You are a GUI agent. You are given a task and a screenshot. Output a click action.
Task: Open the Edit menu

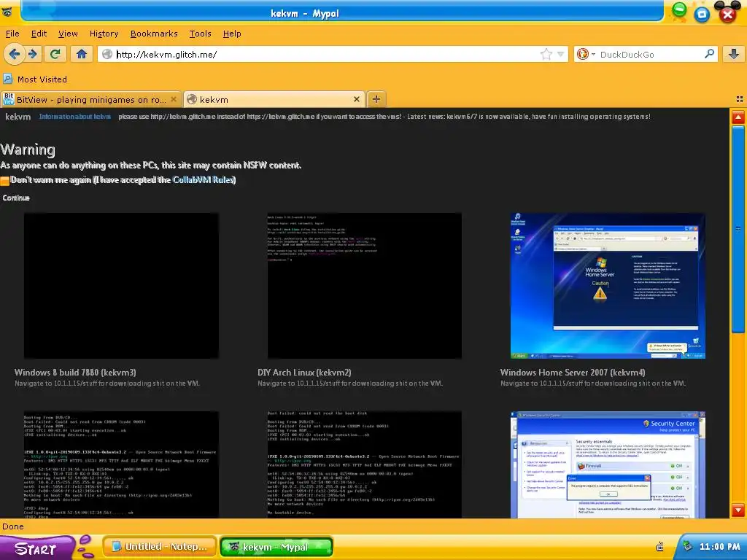(x=39, y=34)
